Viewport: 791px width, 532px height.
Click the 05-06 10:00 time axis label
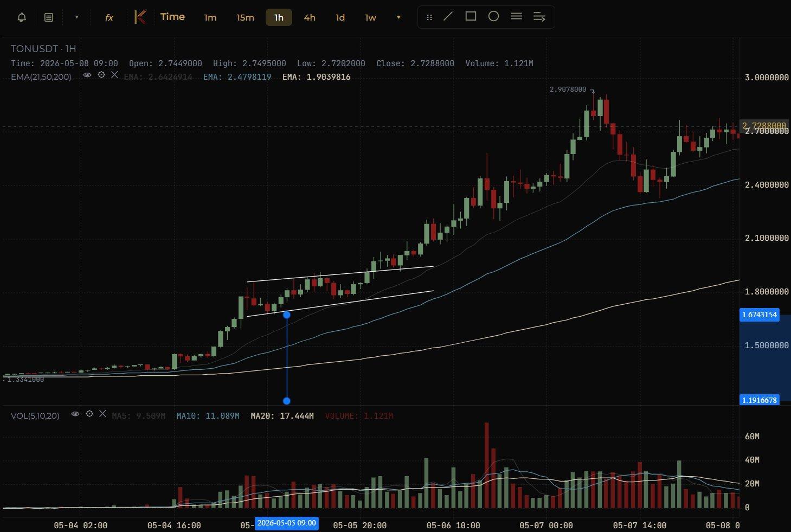point(453,525)
